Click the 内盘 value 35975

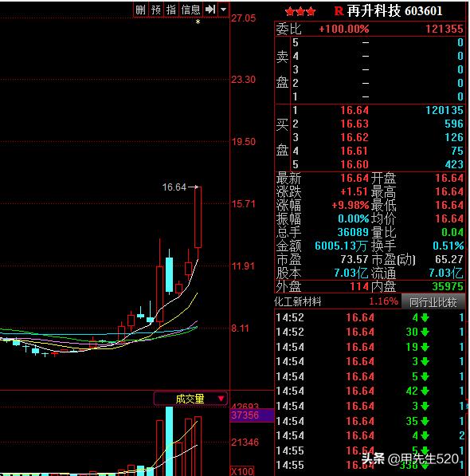point(448,286)
